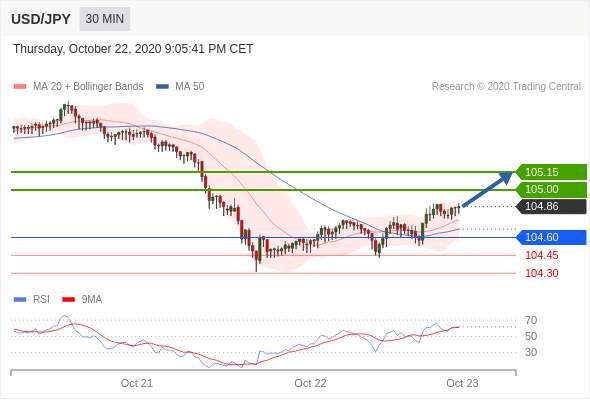Open the Research Trading Central copyright link
The image size is (590, 400).
tap(506, 87)
